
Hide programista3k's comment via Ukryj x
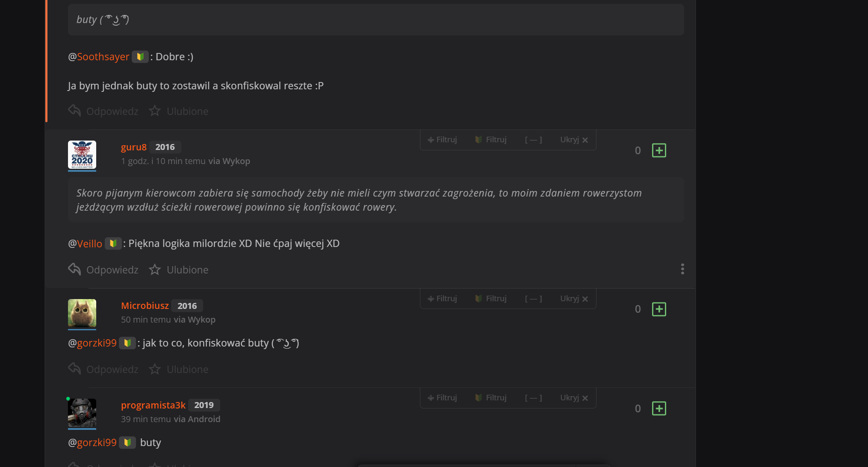coord(574,398)
